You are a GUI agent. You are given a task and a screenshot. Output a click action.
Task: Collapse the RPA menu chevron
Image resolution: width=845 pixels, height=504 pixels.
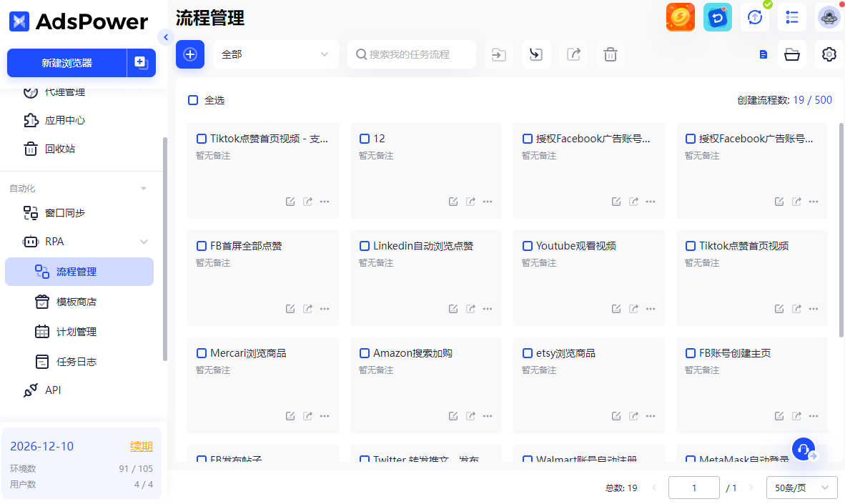pyautogui.click(x=144, y=242)
